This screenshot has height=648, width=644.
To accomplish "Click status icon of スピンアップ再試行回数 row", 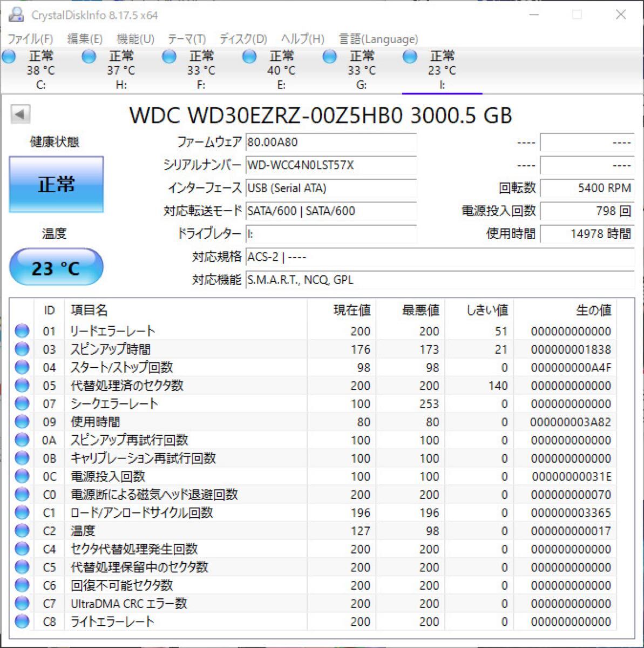I will click(x=22, y=440).
